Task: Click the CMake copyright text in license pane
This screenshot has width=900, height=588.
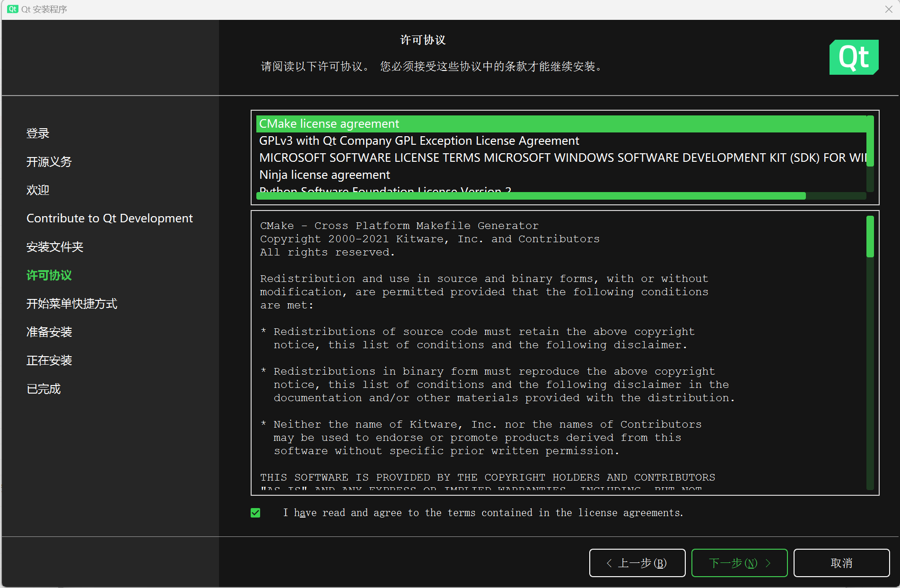Action: click(x=429, y=239)
